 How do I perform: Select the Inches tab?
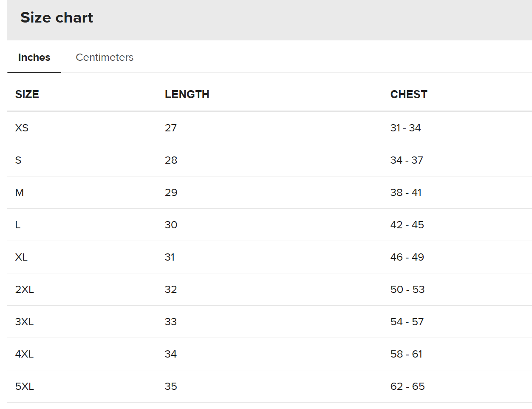pos(34,57)
